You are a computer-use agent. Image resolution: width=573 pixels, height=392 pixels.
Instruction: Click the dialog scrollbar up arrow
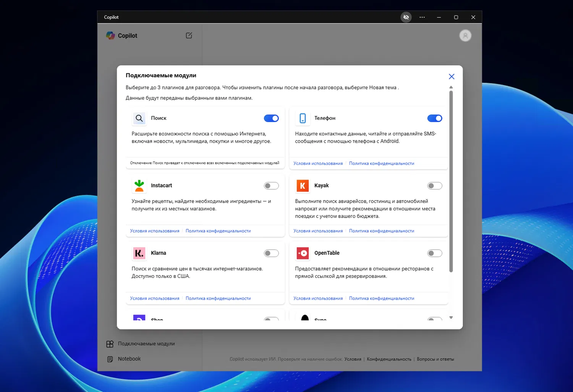[x=451, y=87]
